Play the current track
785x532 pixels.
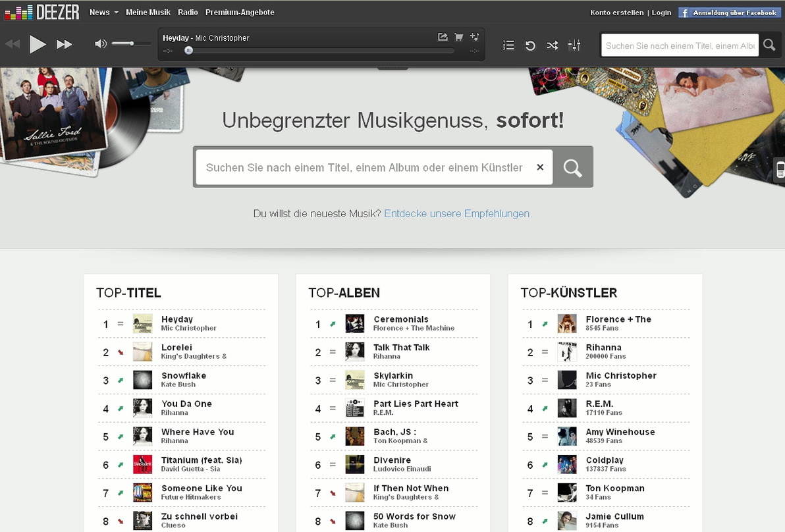coord(38,45)
